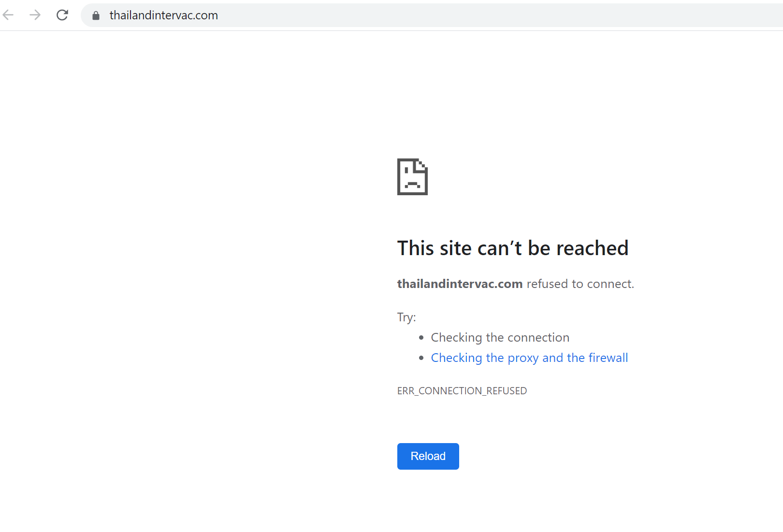Screen dimensions: 783x532
Task: Click the "Try:" label
Action: pyautogui.click(x=406, y=317)
